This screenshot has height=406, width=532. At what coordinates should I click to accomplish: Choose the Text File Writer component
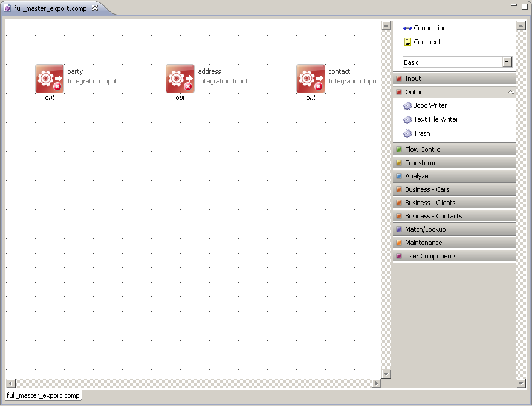click(435, 119)
